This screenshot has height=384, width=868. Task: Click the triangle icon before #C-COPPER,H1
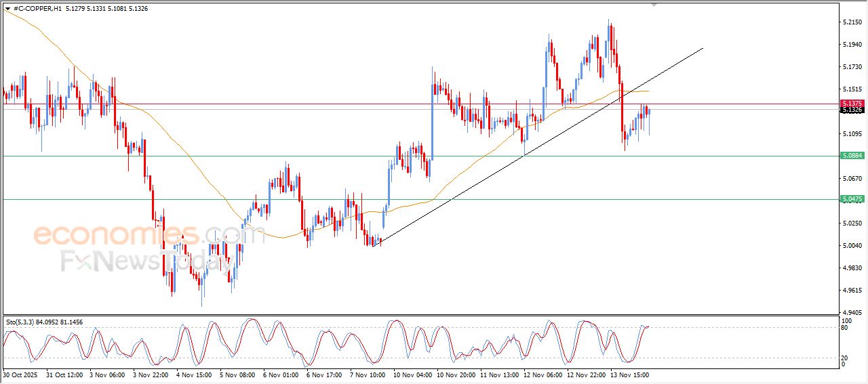tap(7, 9)
